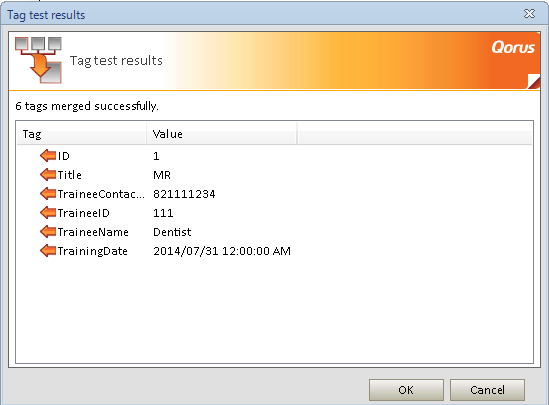Click the orange arrow icon beside ID
Viewport: 549px width, 405px height.
click(48, 155)
